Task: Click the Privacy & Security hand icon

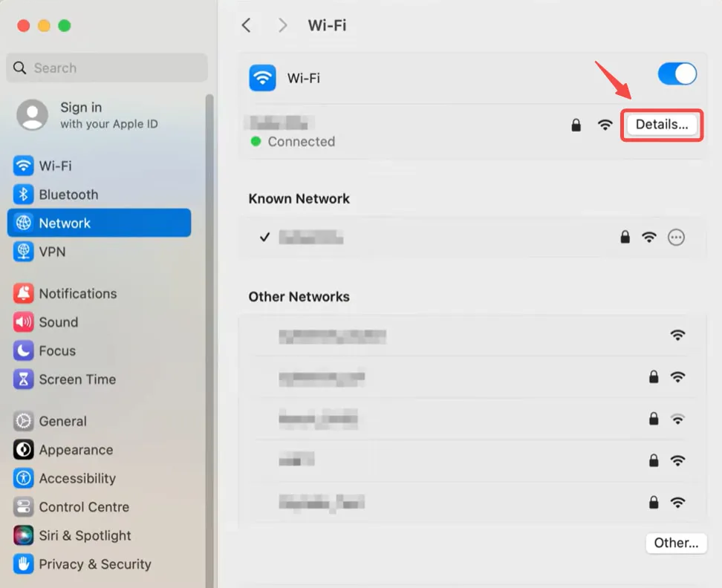Action: [x=23, y=563]
